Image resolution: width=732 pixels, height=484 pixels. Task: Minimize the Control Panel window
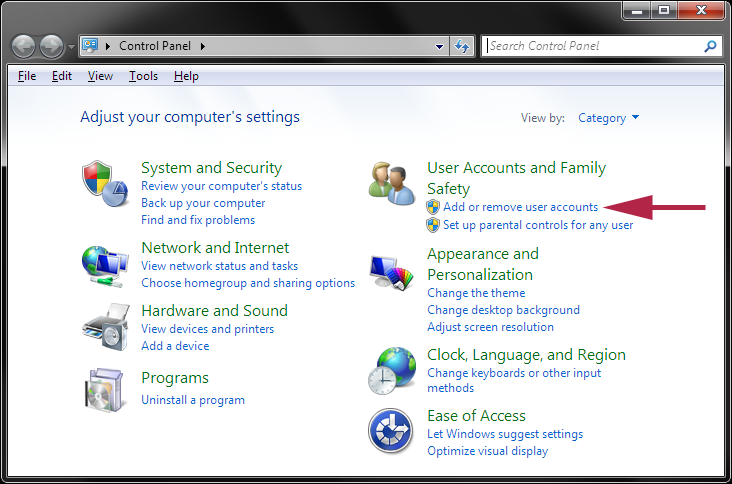click(x=637, y=10)
